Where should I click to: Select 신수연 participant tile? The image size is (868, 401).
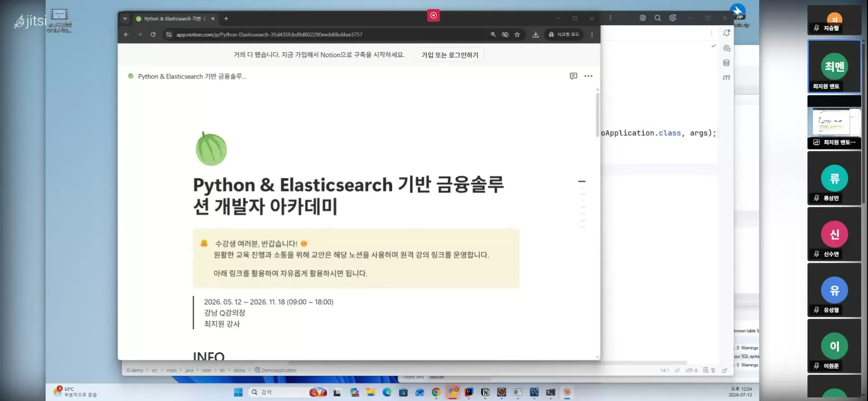click(x=834, y=234)
